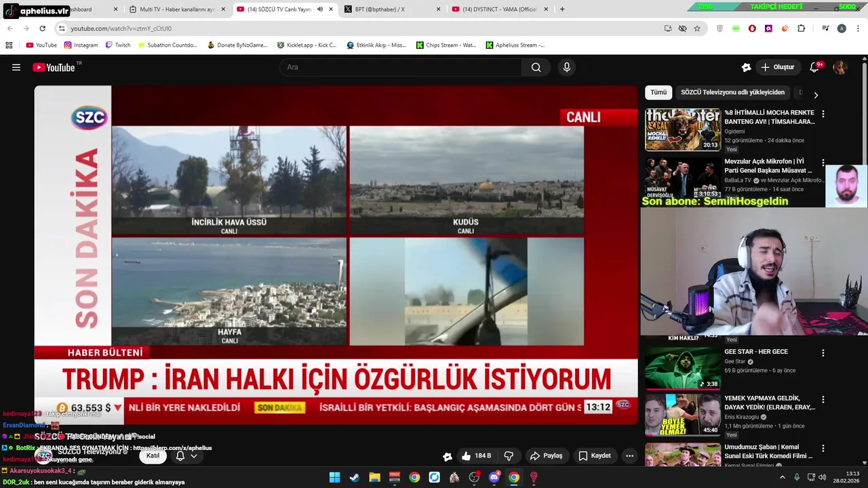The height and width of the screenshot is (488, 868).
Task: Close the SÖZCÜ TV Canlı Yayını tab
Action: [x=331, y=9]
